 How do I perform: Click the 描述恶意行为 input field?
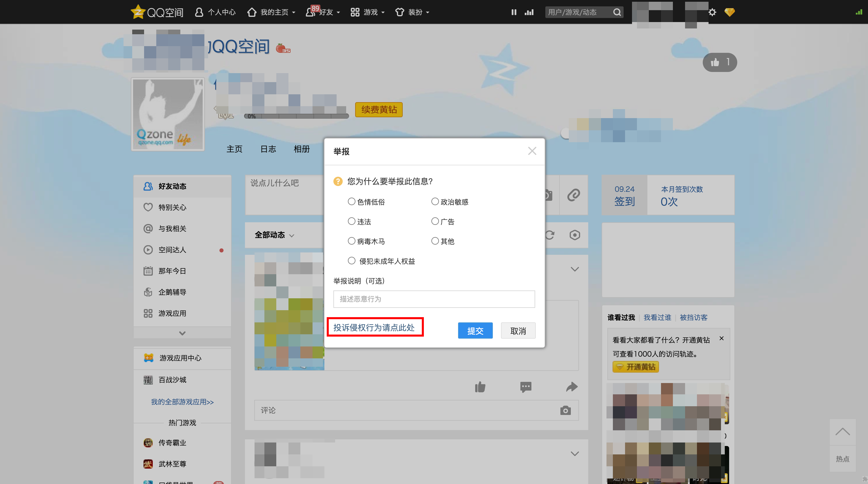click(434, 299)
